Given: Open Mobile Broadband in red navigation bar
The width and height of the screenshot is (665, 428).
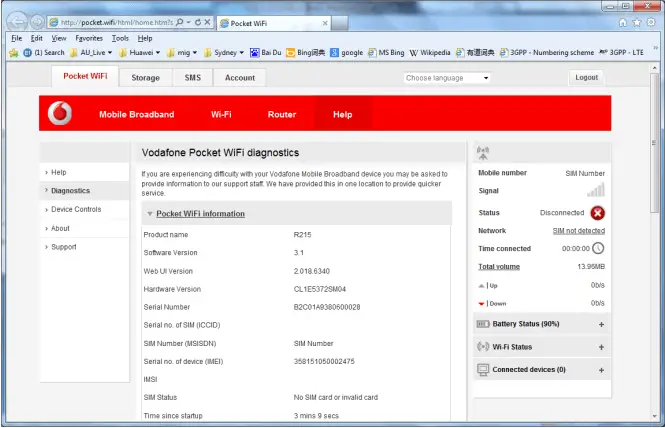Looking at the screenshot, I should pyautogui.click(x=137, y=115).
